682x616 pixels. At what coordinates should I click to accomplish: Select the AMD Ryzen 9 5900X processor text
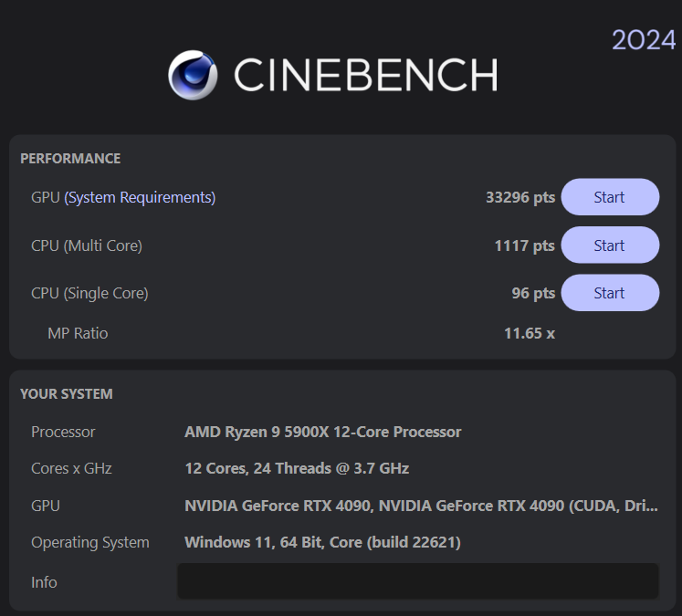[x=322, y=432]
